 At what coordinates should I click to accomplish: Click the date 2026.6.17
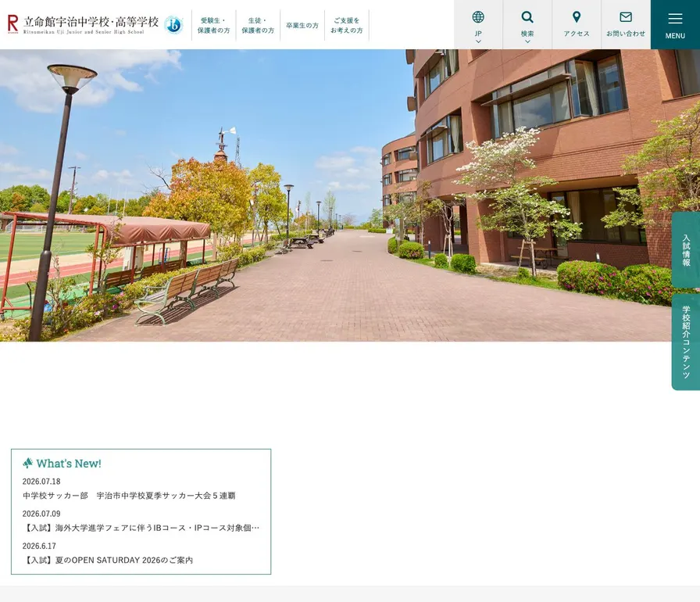[39, 546]
